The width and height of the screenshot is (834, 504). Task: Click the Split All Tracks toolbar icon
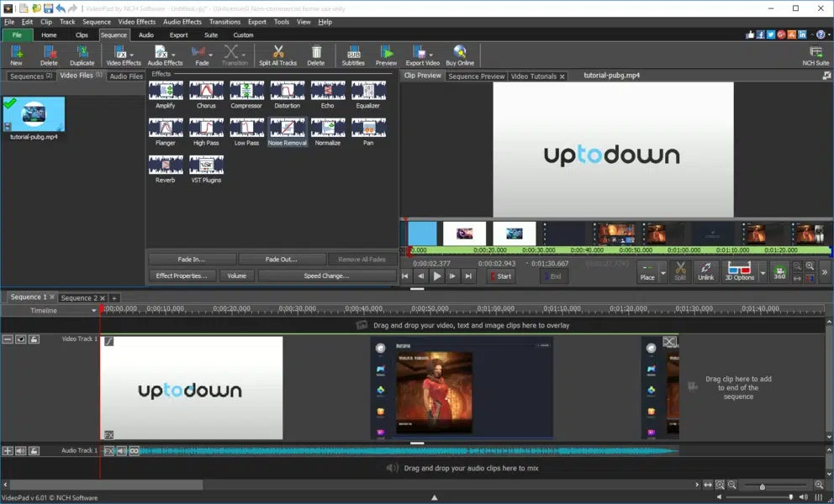point(277,54)
